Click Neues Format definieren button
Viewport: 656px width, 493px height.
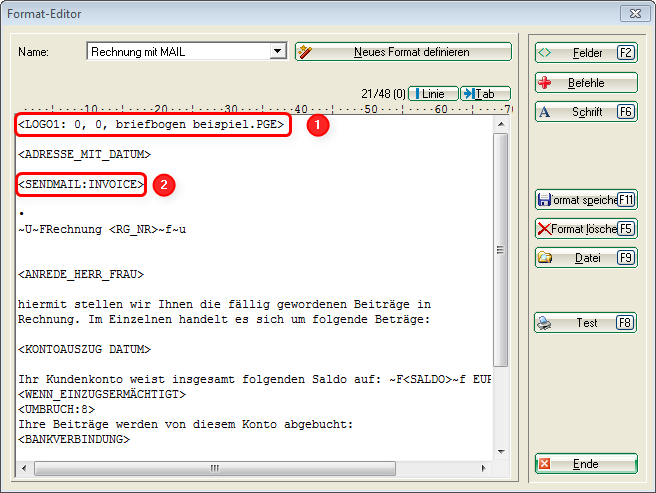pos(403,52)
